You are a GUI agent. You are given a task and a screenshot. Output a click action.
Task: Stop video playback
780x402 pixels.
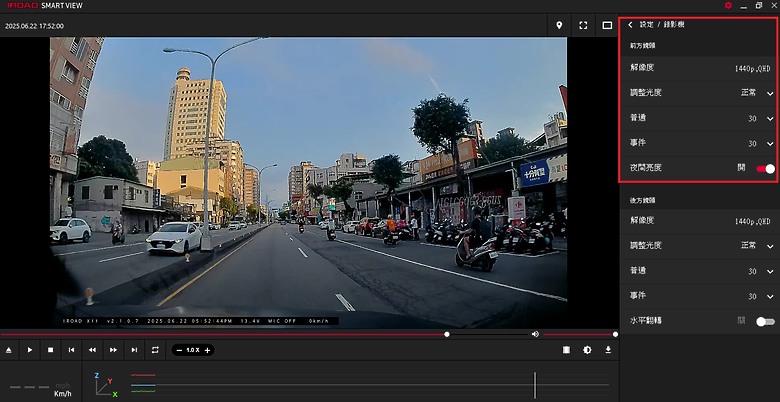click(50, 350)
